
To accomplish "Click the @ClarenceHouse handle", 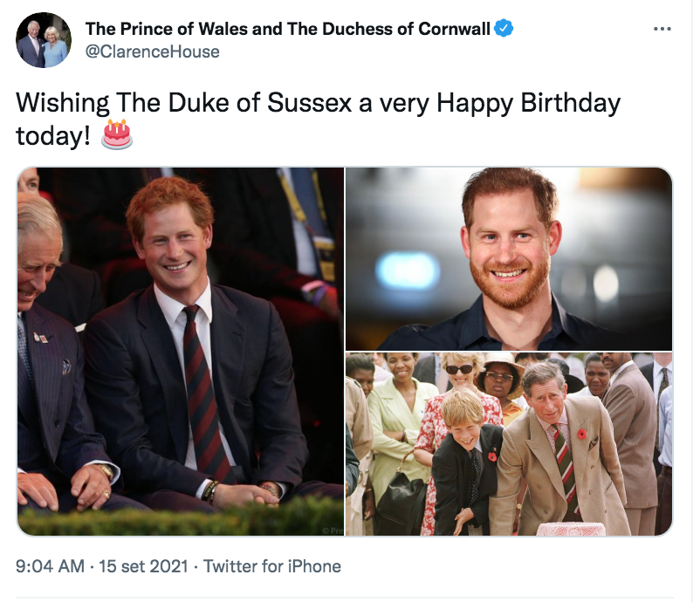I will coord(152,51).
